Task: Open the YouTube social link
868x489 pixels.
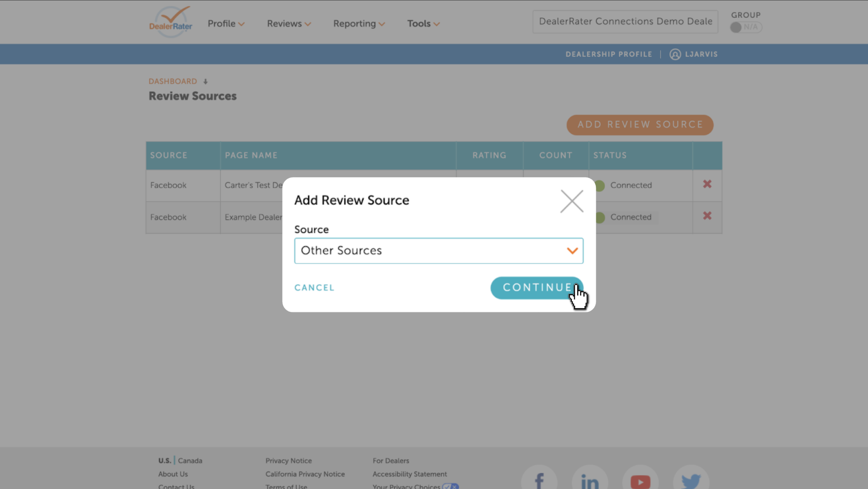Action: [640, 480]
